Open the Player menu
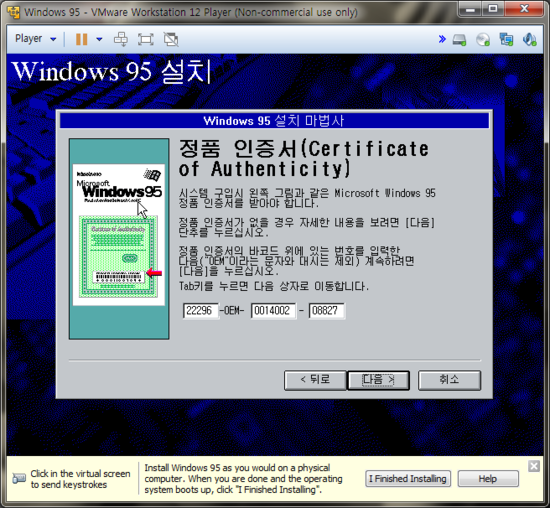 (35, 39)
